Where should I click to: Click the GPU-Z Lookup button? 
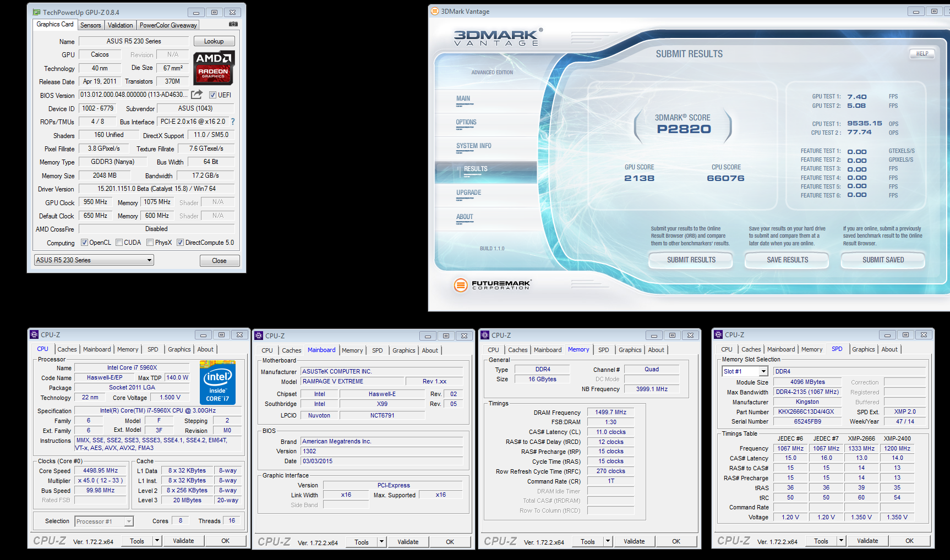214,41
